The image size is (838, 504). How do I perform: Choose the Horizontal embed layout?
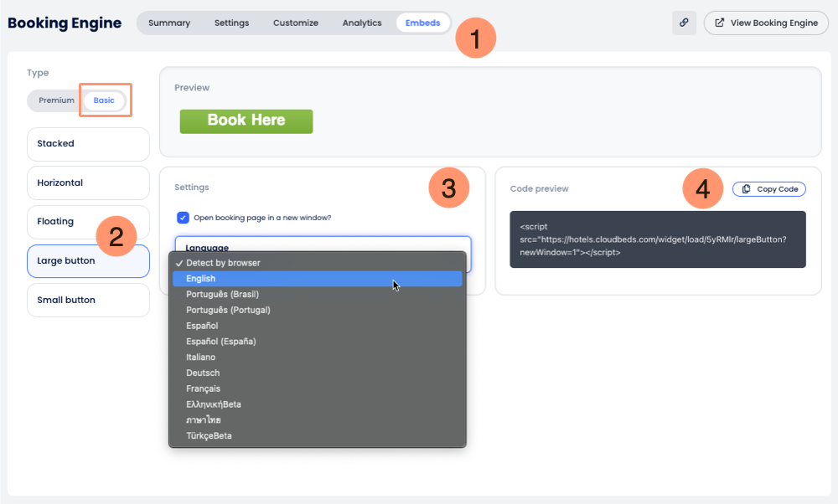(88, 183)
